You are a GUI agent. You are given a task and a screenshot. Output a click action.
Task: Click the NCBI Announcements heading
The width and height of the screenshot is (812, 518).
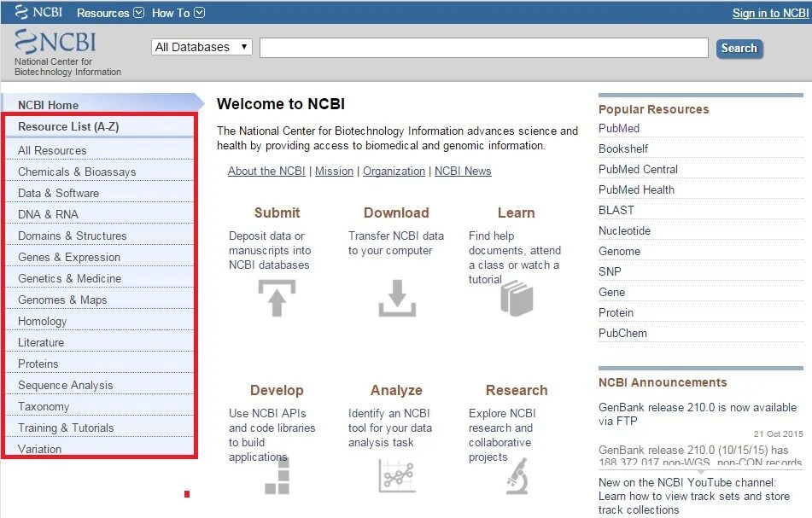point(663,382)
